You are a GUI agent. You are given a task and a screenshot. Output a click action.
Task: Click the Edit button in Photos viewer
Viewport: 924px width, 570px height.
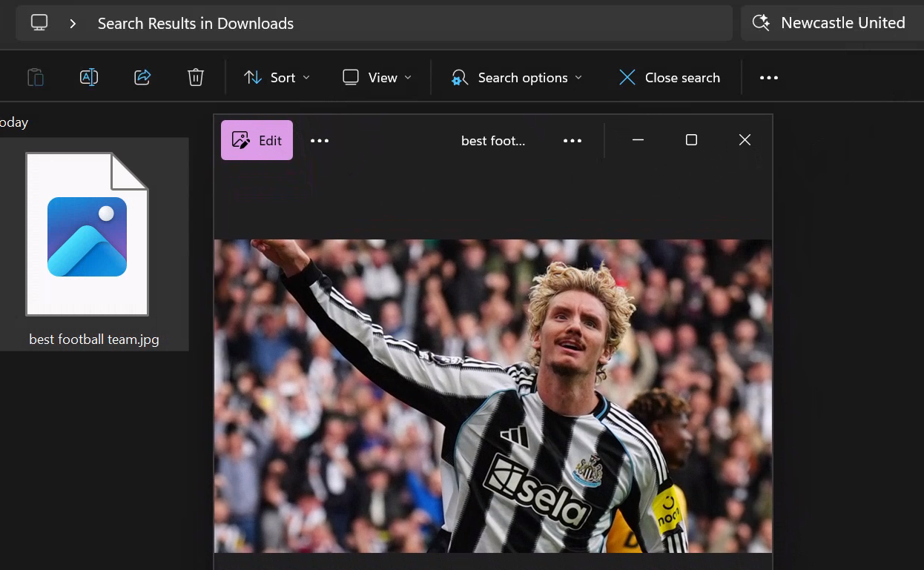point(257,140)
